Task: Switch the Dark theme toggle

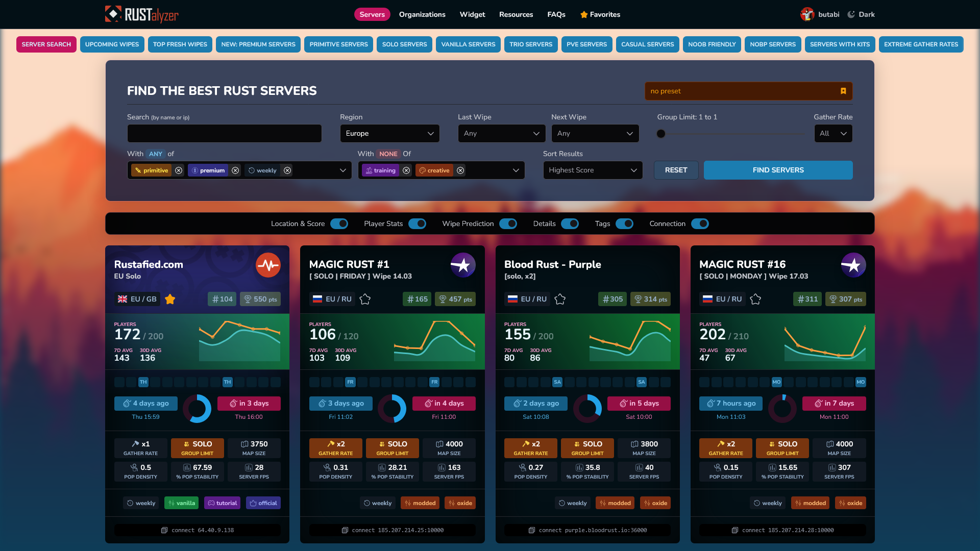Action: [x=861, y=14]
